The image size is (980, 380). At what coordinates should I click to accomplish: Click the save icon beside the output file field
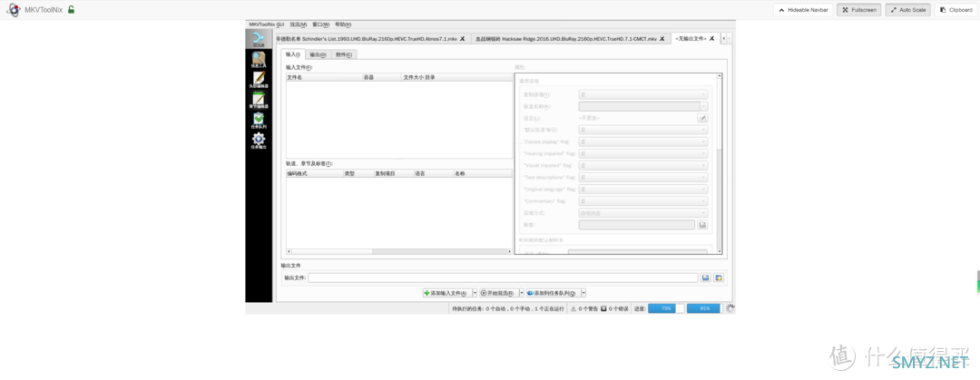(x=706, y=278)
